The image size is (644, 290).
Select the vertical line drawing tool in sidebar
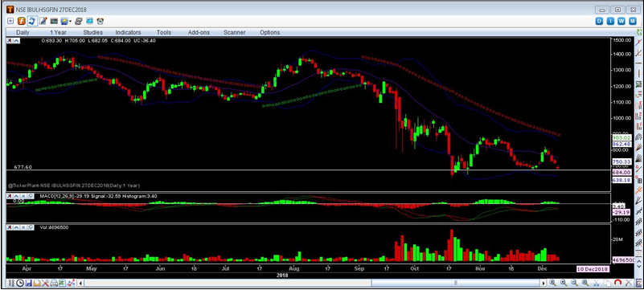[638, 73]
